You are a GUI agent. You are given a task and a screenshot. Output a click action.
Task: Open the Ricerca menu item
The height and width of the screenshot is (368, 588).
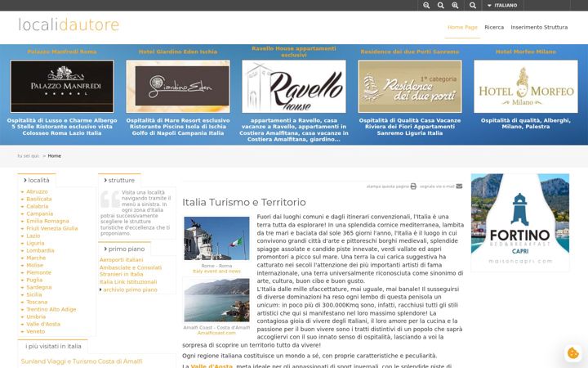point(494,27)
